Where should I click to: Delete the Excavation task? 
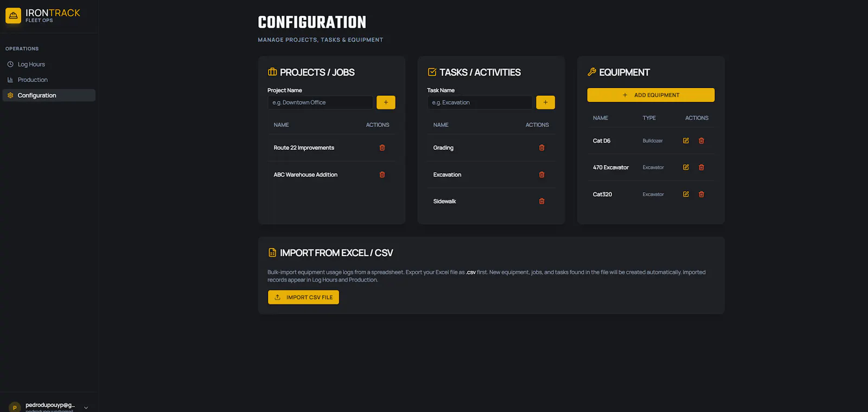tap(541, 175)
